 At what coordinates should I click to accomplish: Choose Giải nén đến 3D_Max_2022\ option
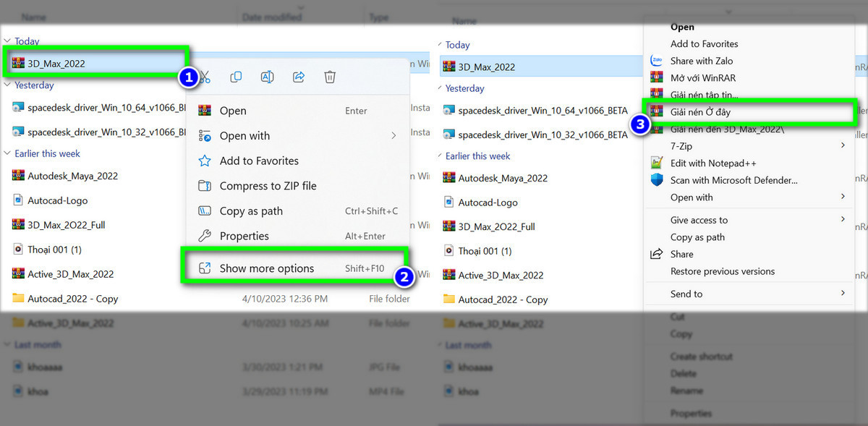[727, 129]
